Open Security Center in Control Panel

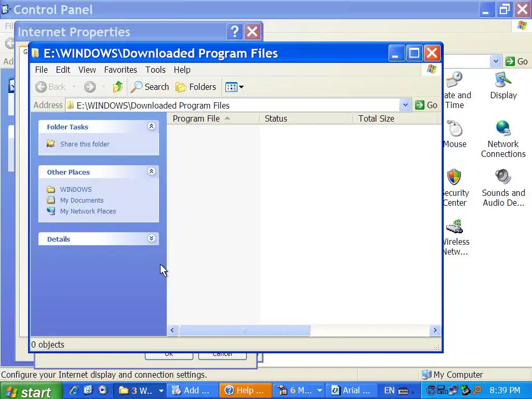click(455, 188)
